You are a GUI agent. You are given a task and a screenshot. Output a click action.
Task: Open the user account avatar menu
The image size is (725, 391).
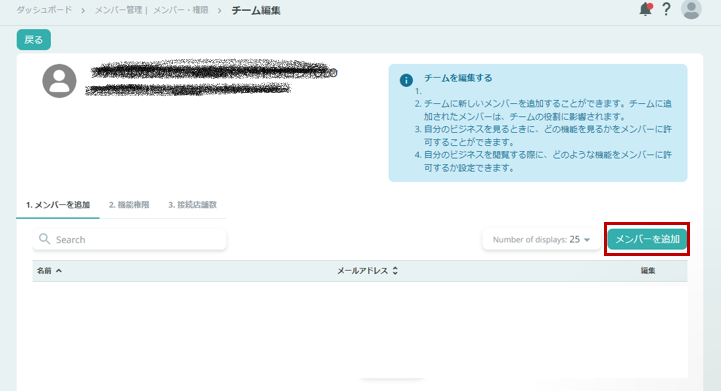691,9
